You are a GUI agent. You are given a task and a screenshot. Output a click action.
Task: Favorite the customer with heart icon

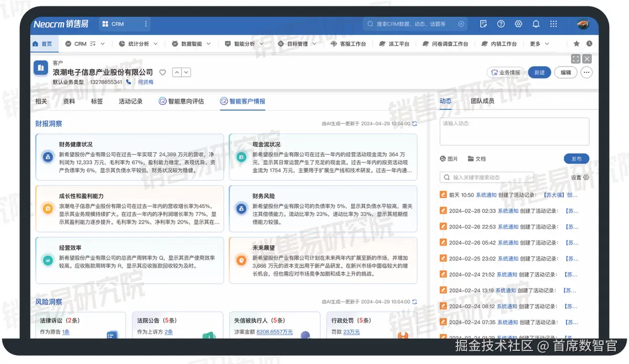(x=162, y=72)
